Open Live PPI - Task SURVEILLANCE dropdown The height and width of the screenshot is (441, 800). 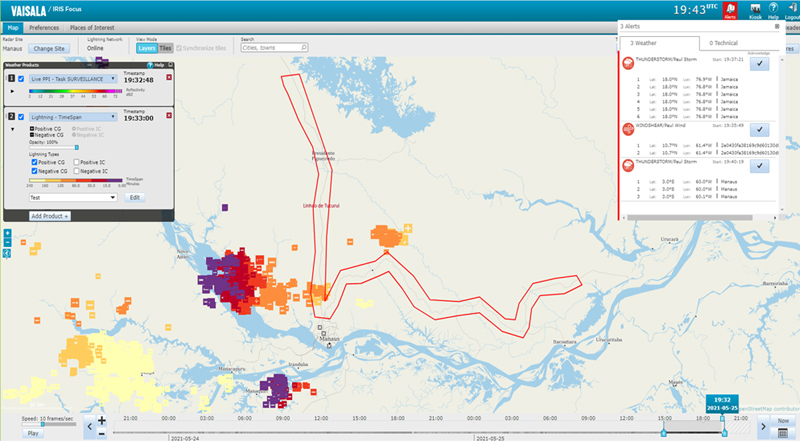click(72, 78)
